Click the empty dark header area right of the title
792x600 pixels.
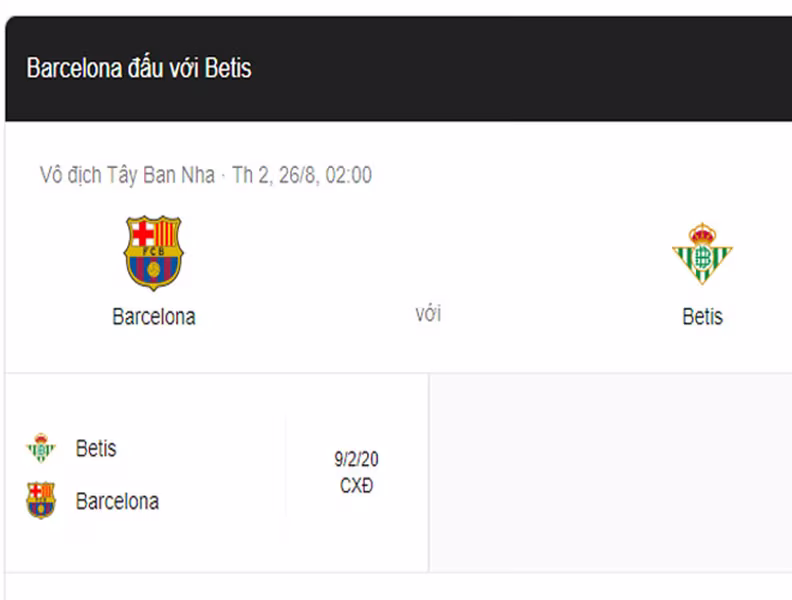coord(520,69)
